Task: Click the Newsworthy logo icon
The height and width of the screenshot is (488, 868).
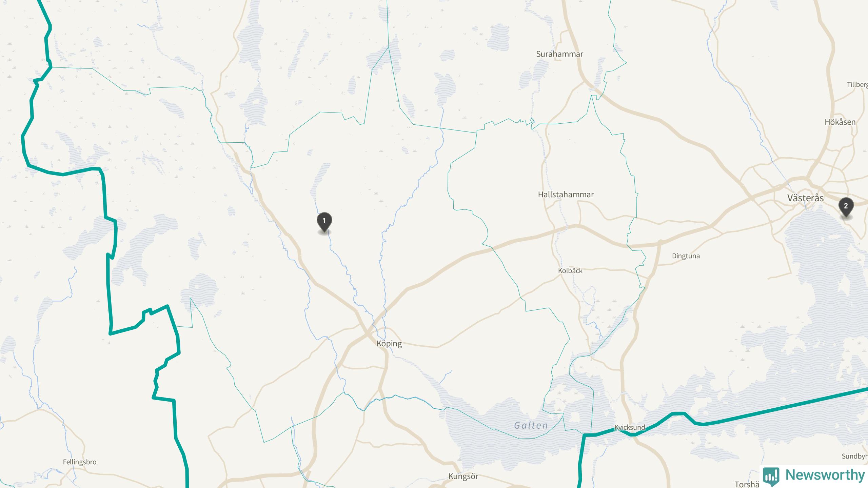Action: (x=771, y=476)
